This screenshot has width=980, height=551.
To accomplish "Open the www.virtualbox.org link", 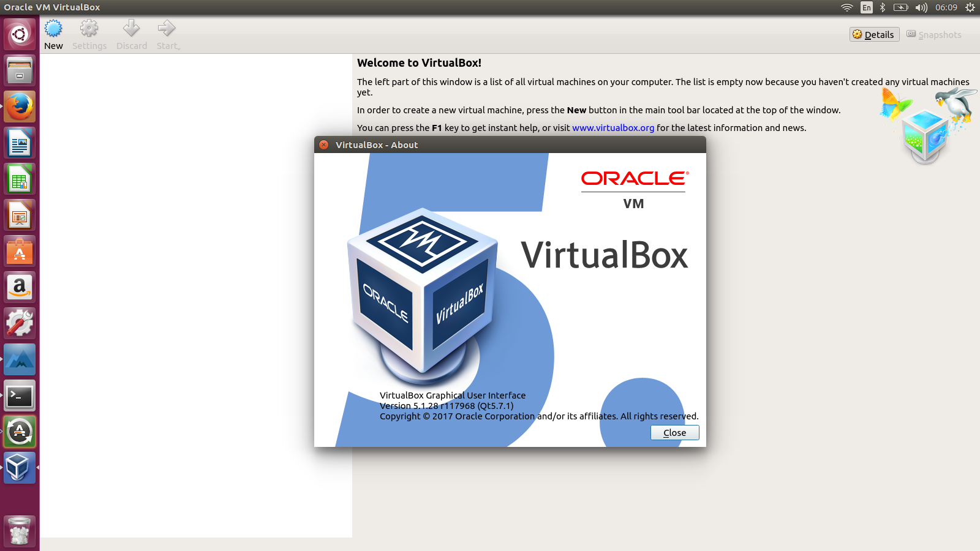I will click(613, 128).
